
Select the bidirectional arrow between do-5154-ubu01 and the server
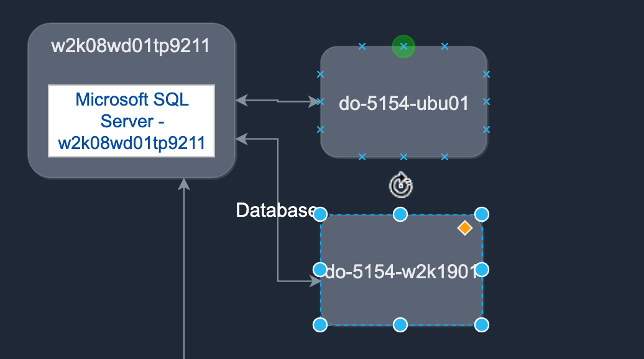tap(275, 100)
